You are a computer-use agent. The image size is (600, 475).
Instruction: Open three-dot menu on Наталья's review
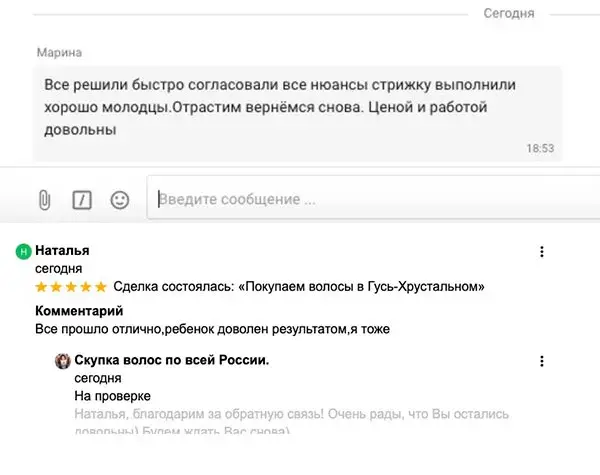point(542,251)
